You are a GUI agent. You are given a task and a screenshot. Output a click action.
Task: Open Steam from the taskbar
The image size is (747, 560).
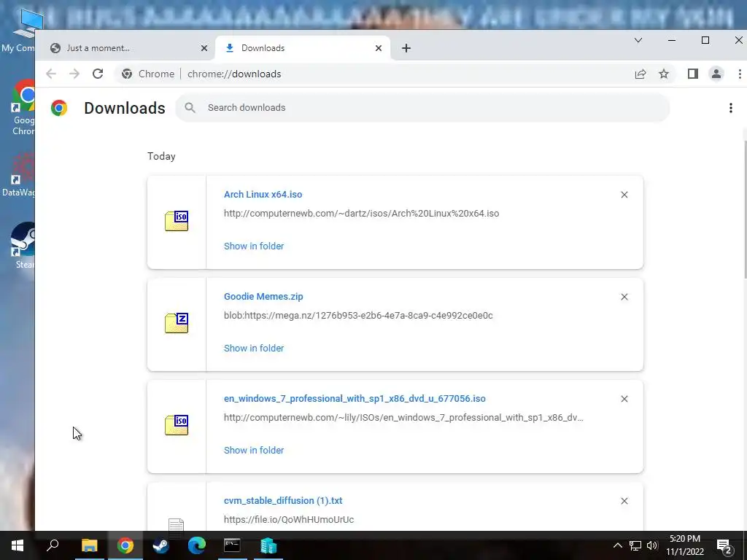[160, 545]
